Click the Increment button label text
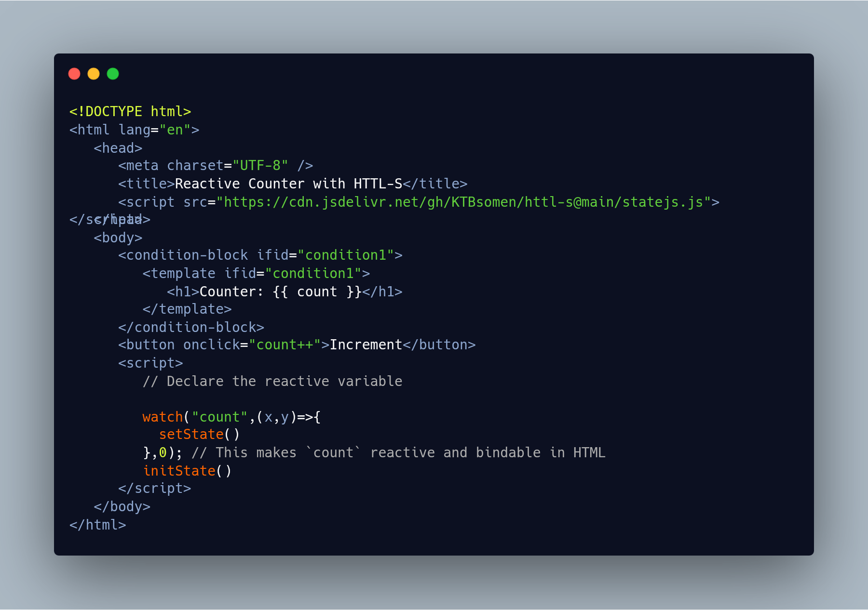This screenshot has height=610, width=868. pos(366,345)
